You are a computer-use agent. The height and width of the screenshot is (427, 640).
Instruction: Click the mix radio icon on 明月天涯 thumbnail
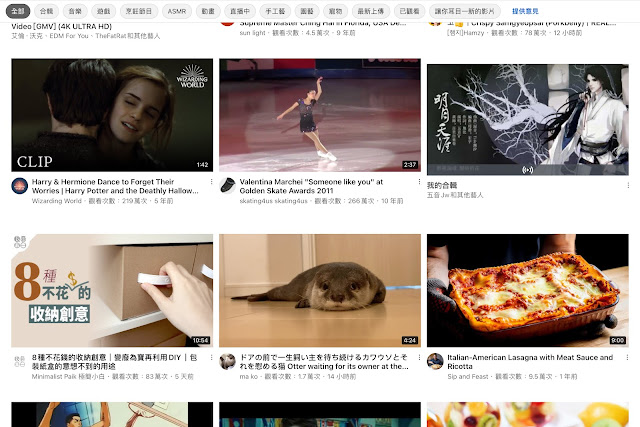pyautogui.click(x=528, y=169)
